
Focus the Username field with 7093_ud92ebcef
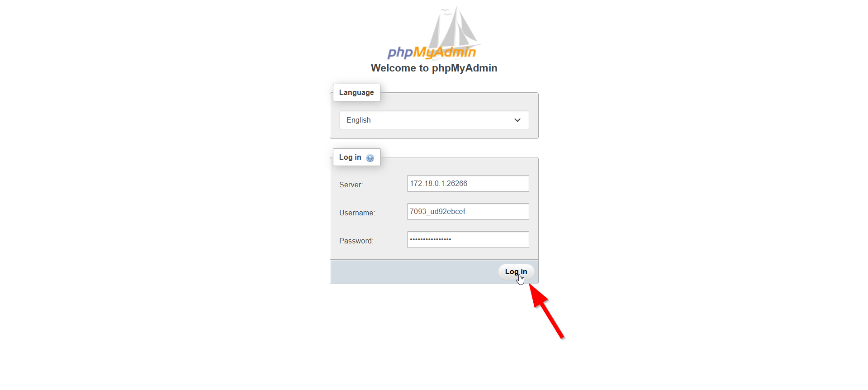click(468, 211)
